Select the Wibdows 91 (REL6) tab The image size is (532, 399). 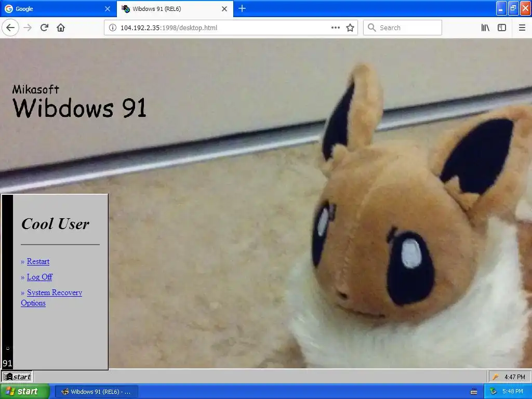[x=175, y=9]
